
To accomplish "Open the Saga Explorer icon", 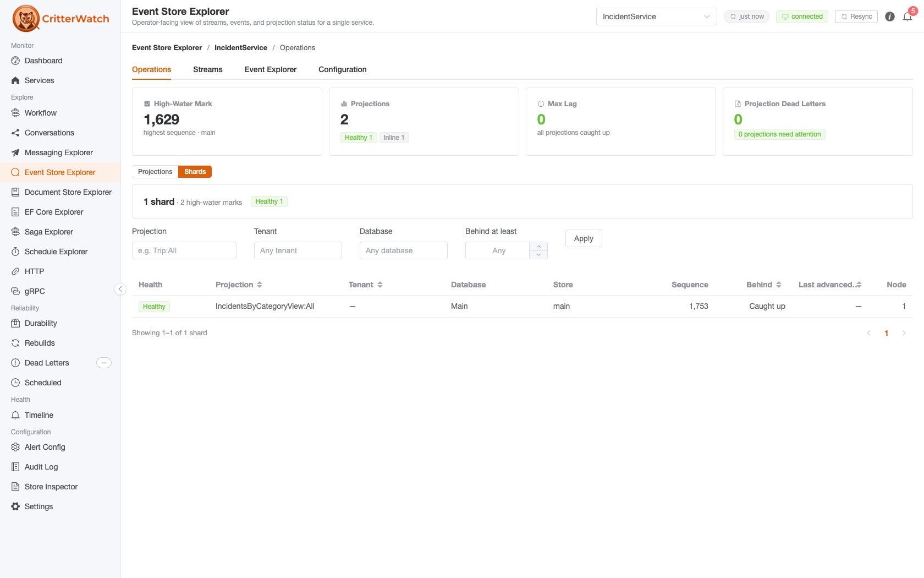I will tap(15, 232).
